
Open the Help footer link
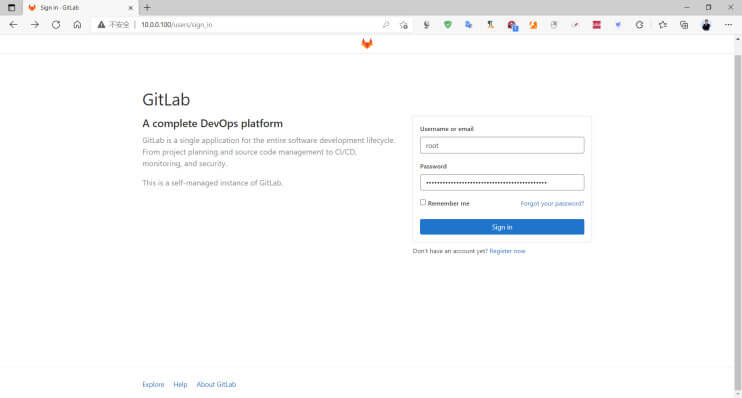tap(180, 384)
